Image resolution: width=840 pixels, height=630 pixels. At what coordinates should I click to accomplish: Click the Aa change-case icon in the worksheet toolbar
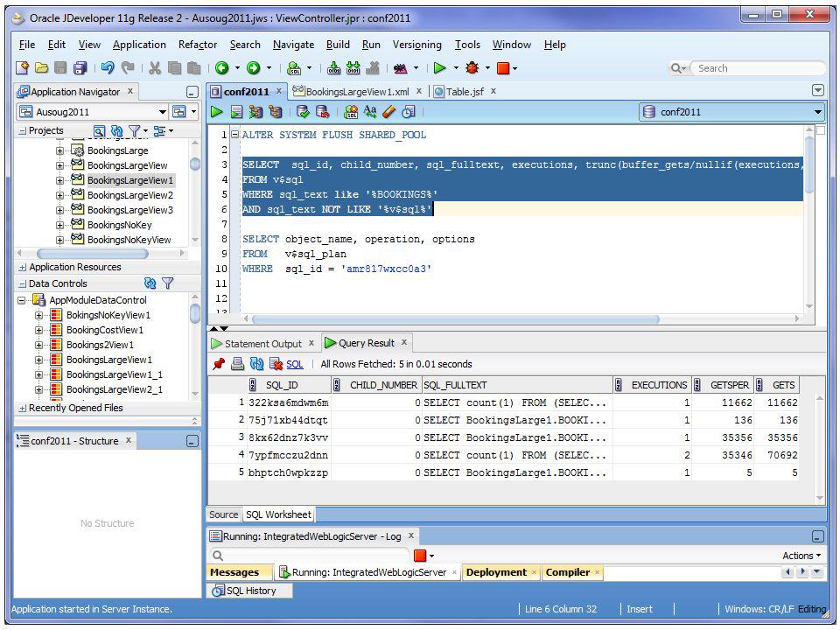tap(370, 111)
